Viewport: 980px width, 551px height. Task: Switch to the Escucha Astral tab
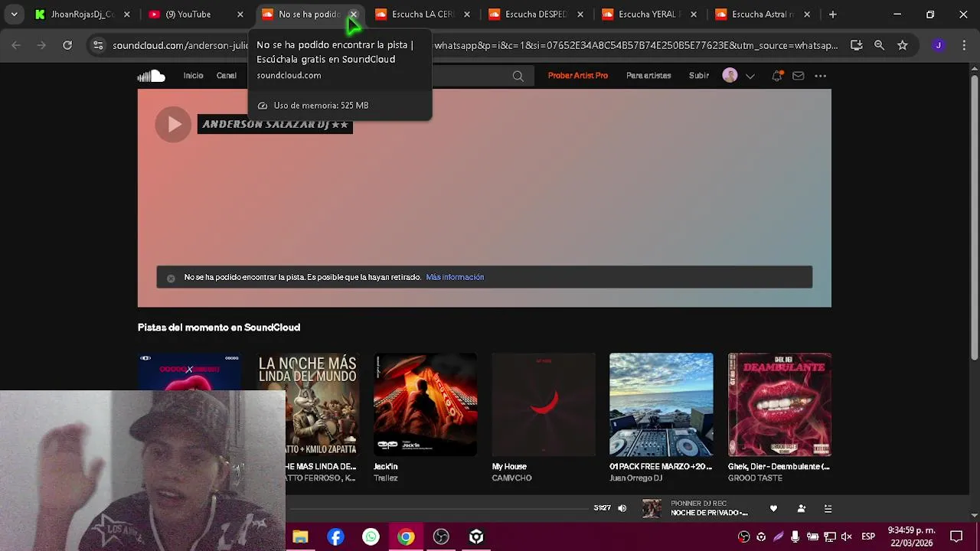pyautogui.click(x=762, y=14)
